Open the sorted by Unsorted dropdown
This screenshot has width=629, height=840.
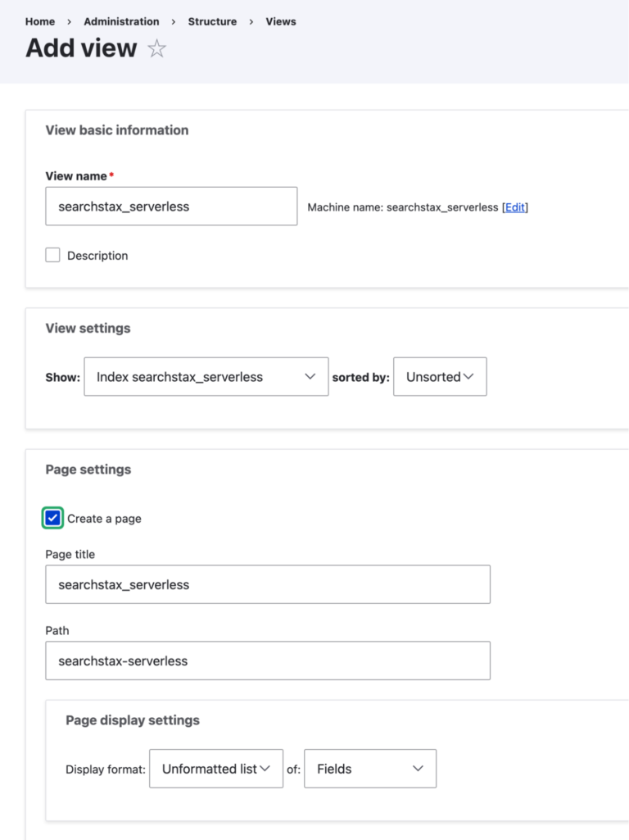(440, 377)
